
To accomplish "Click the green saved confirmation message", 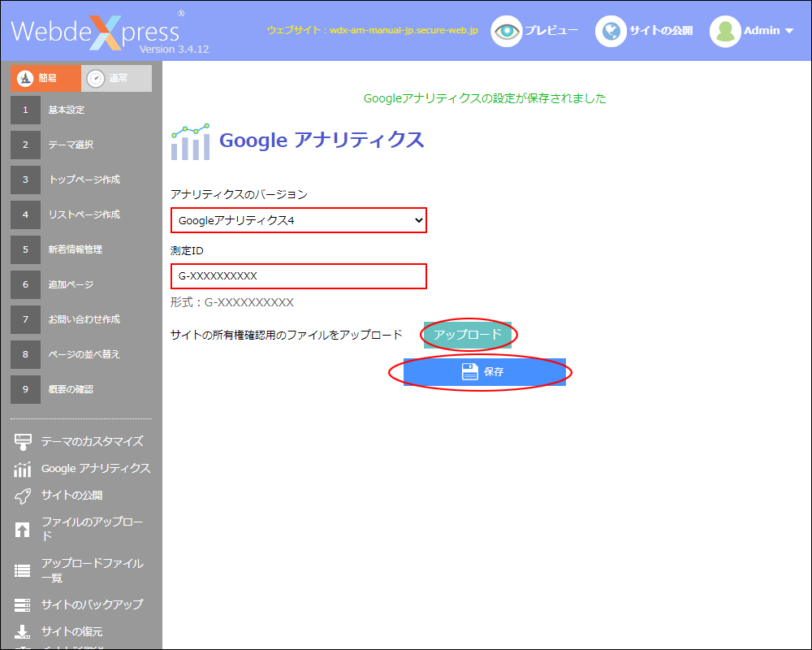I will [485, 98].
